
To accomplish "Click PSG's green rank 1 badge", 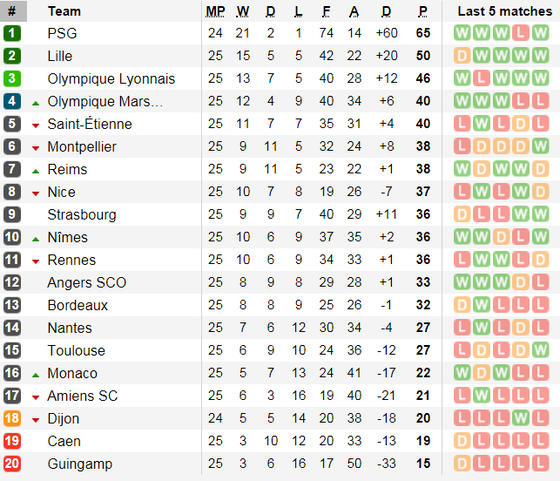I will (12, 33).
